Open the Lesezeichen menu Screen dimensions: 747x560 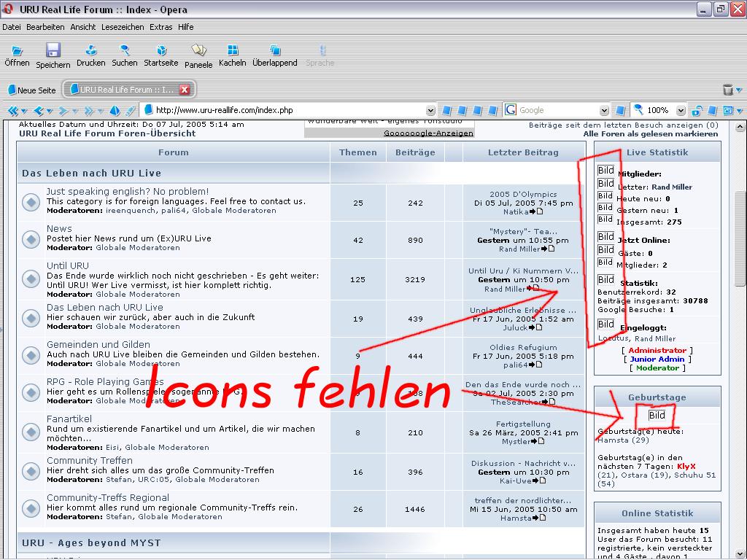[123, 27]
